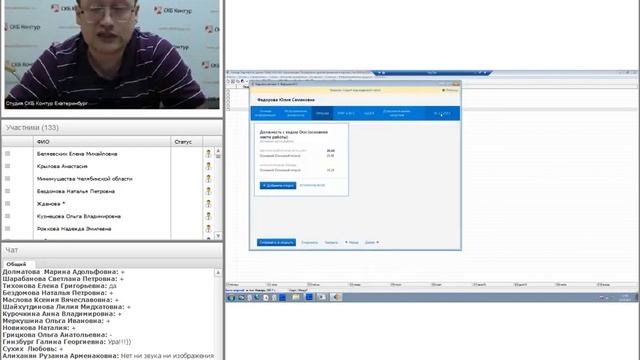Sort participants by the Статус column header

[x=186, y=142]
